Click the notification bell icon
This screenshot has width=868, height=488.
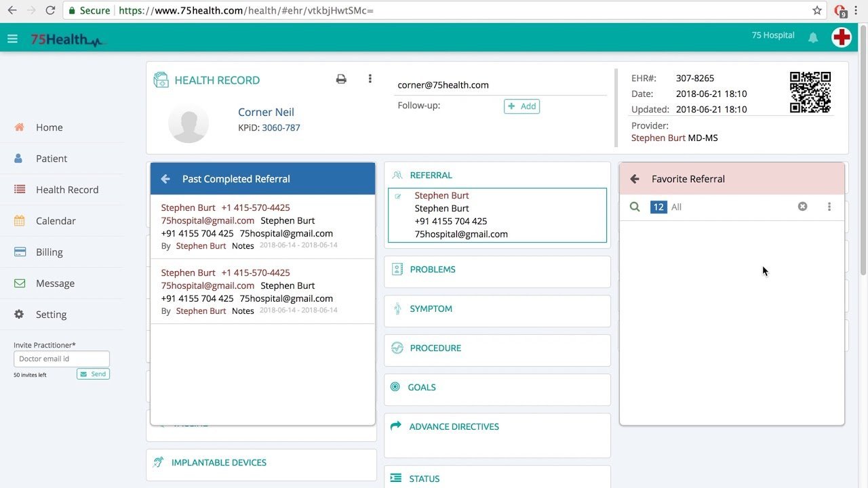[812, 38]
